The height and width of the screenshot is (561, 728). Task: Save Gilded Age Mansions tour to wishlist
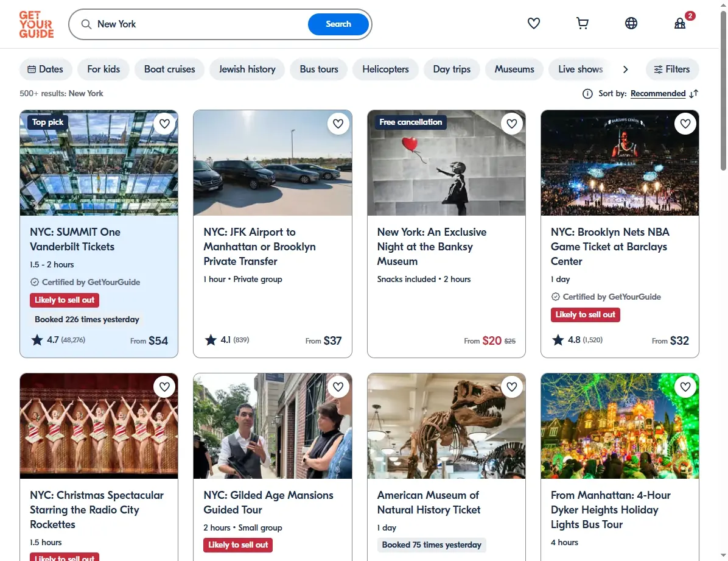[338, 387]
